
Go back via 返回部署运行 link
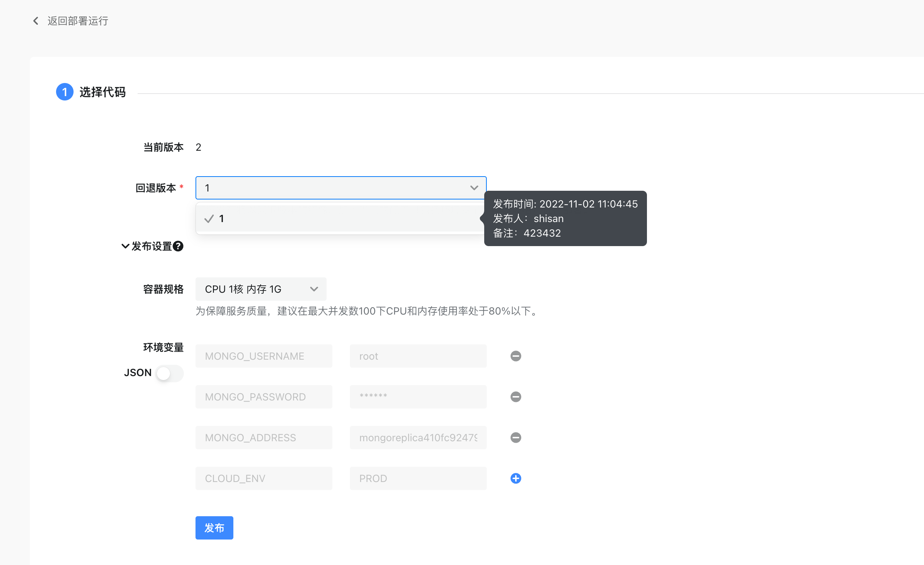tap(78, 21)
